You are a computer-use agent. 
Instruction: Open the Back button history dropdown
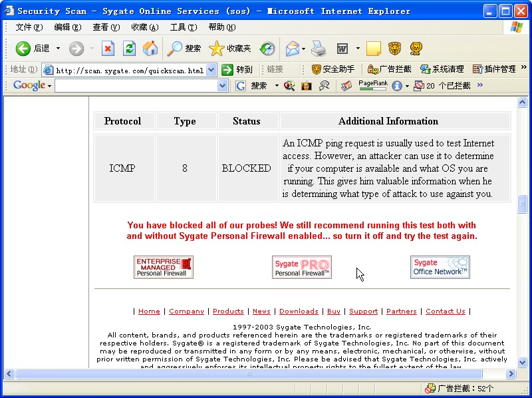pos(58,49)
